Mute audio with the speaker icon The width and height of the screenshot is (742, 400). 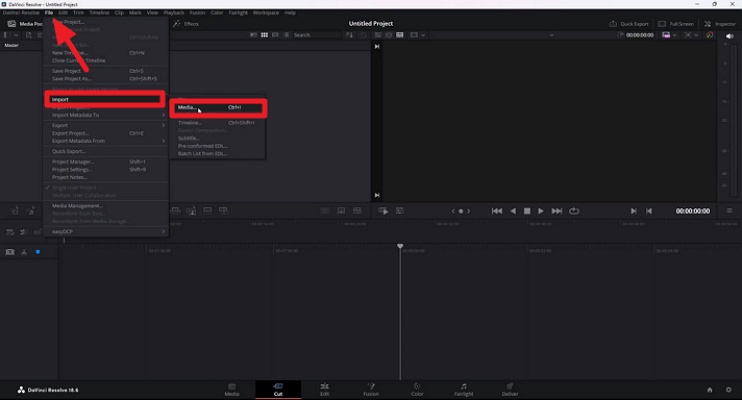click(x=729, y=36)
